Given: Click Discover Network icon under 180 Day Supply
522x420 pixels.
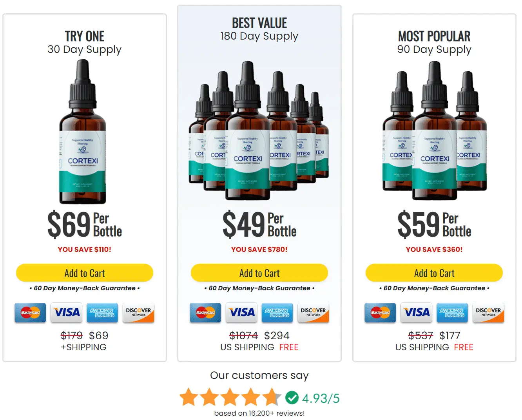Looking at the screenshot, I should point(314,313).
